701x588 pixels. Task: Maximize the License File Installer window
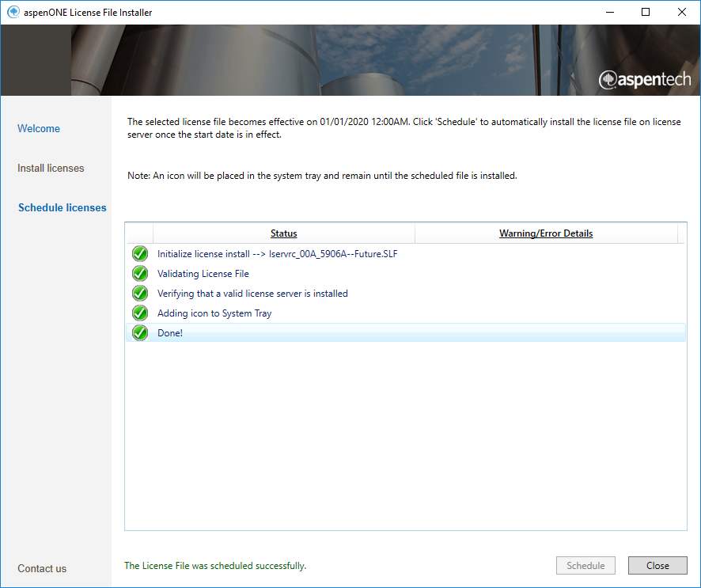point(646,13)
